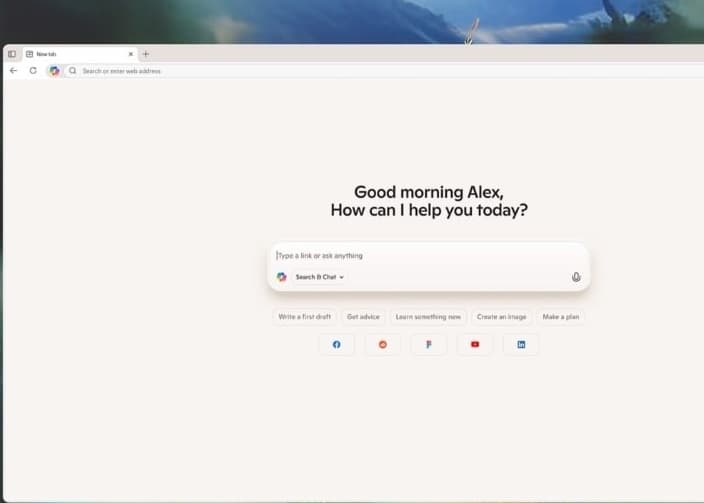Select the New tab browser tab
The image size is (704, 503).
(x=80, y=54)
